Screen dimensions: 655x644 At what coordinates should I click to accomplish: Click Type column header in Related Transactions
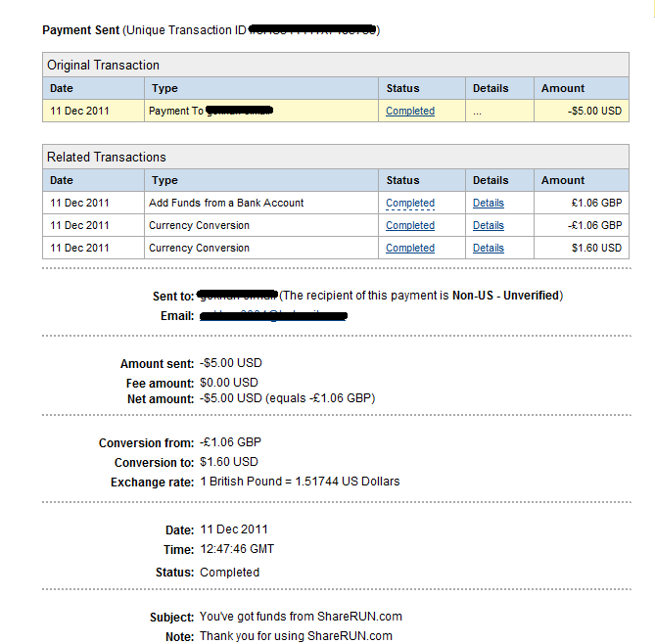point(165,180)
